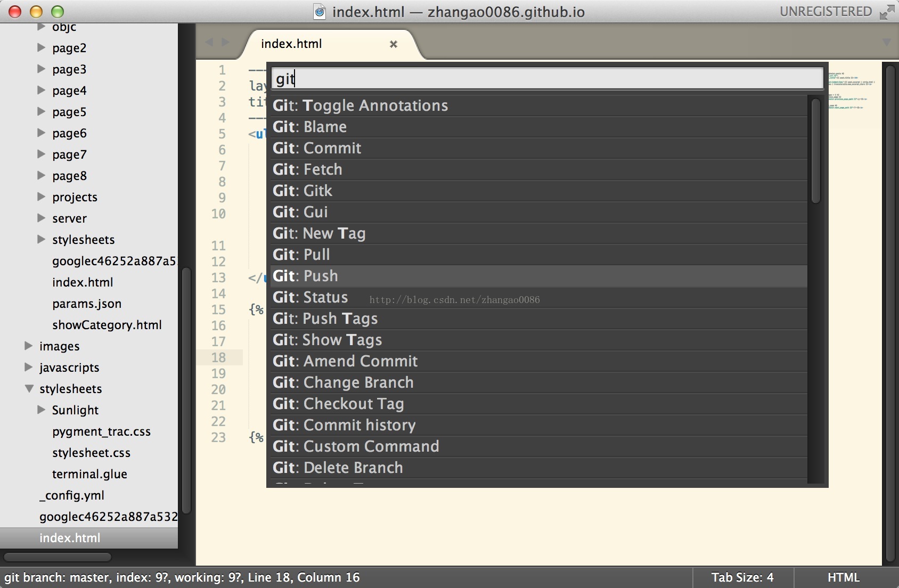
Task: Open _config.yml file
Action: tap(72, 495)
